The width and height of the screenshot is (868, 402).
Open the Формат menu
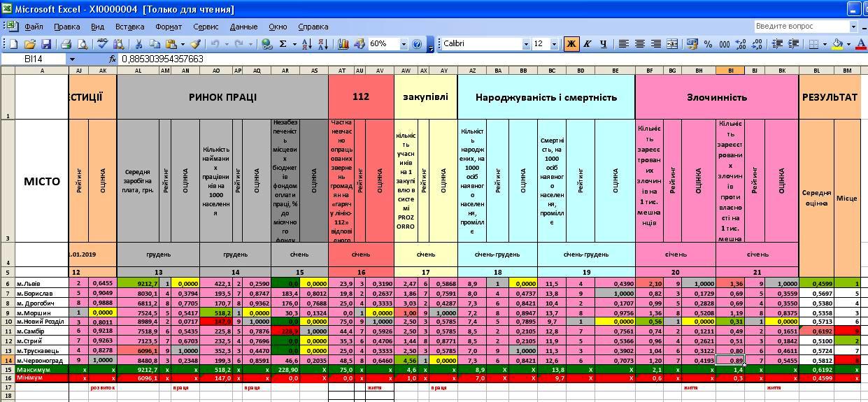(x=169, y=27)
